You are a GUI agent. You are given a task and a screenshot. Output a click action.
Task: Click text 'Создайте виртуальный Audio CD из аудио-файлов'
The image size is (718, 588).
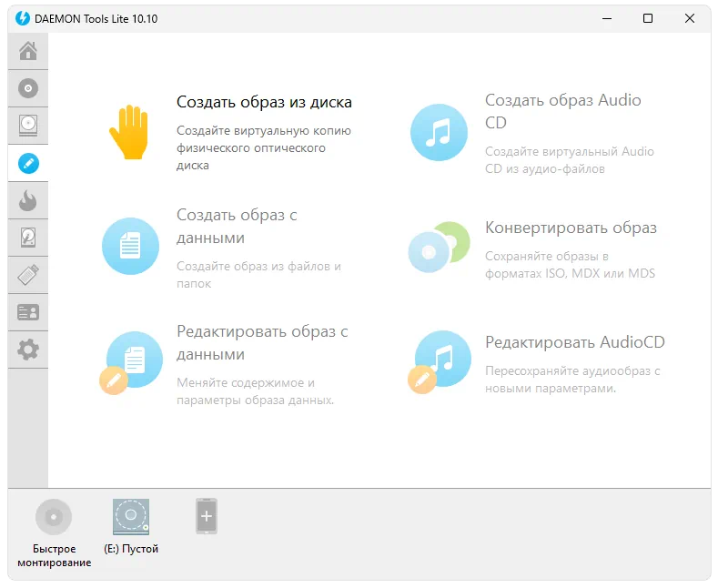pos(570,160)
